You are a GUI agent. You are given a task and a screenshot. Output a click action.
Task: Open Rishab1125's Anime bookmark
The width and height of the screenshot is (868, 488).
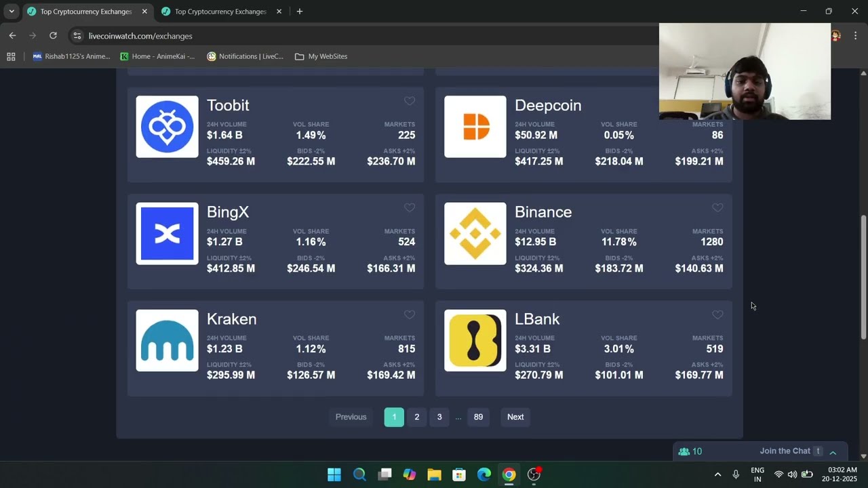coord(71,56)
